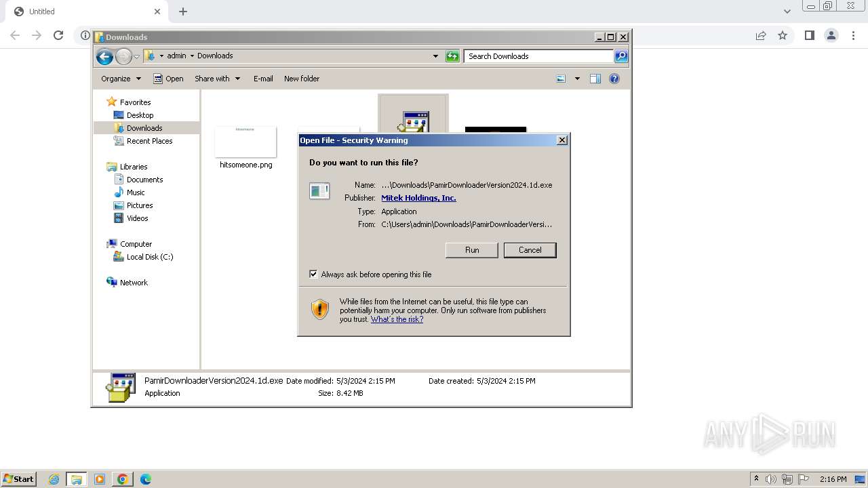Click the Search Downloads input field
The image size is (868, 488).
pyautogui.click(x=539, y=56)
